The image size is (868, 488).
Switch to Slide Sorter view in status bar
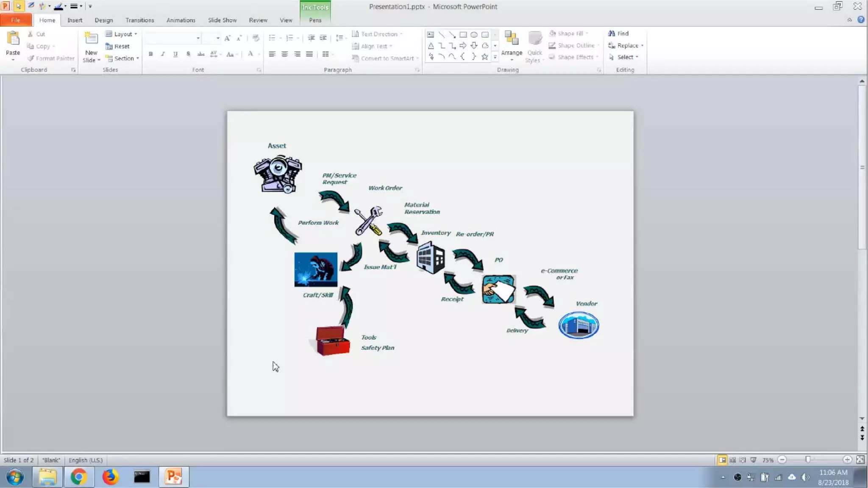pos(732,460)
